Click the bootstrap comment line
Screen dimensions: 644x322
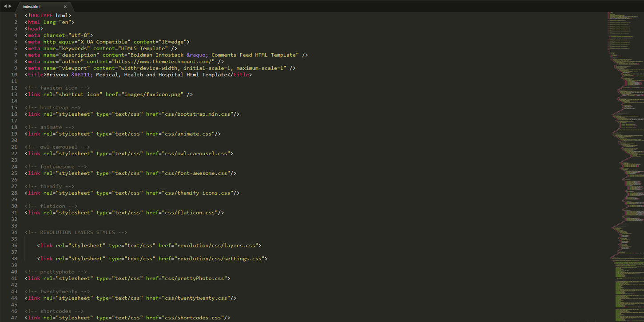(x=53, y=107)
